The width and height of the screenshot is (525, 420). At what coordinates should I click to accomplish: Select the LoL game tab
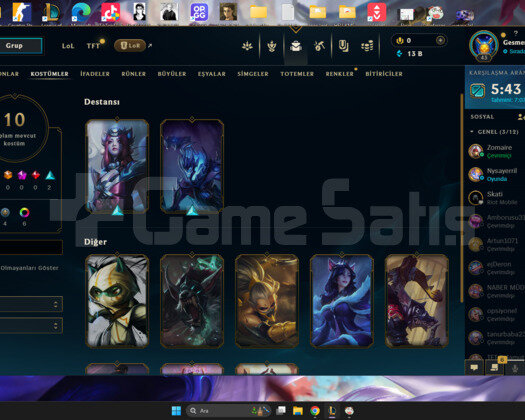pyautogui.click(x=68, y=46)
